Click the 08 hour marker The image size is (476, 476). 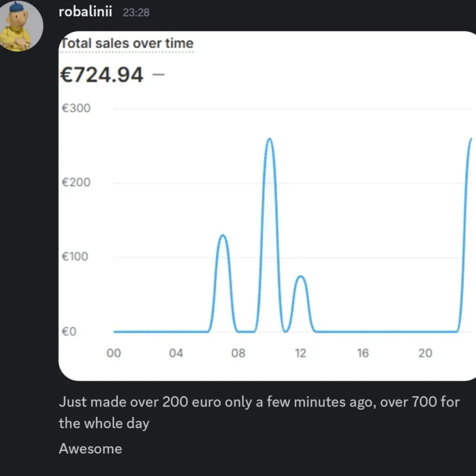click(238, 353)
